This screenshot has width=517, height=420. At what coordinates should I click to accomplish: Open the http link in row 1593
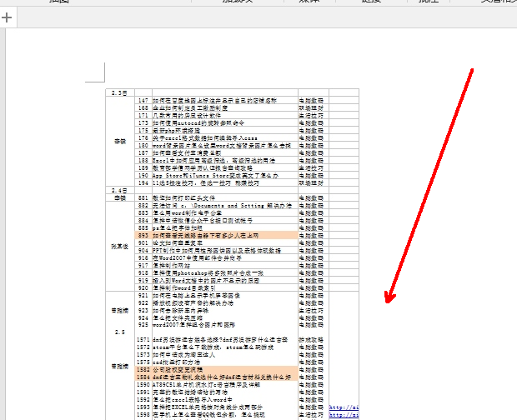344,407
